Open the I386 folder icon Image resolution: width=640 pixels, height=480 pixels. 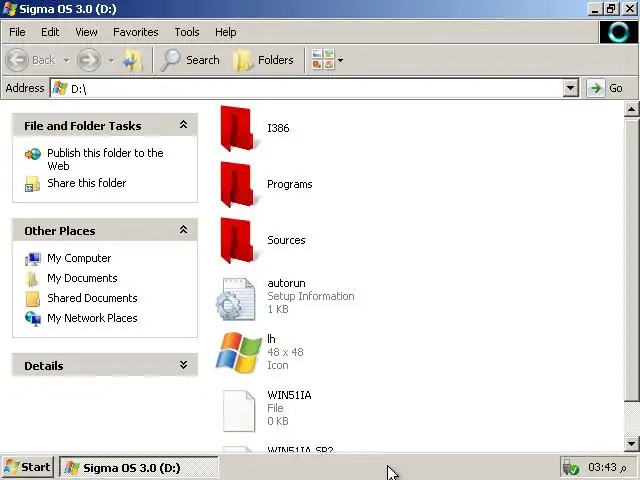coord(237,128)
